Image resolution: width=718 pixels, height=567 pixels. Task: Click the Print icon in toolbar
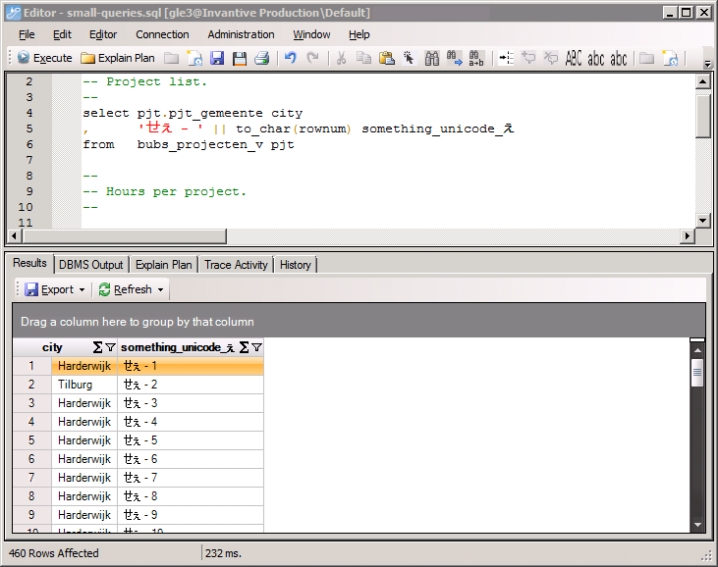tap(261, 58)
